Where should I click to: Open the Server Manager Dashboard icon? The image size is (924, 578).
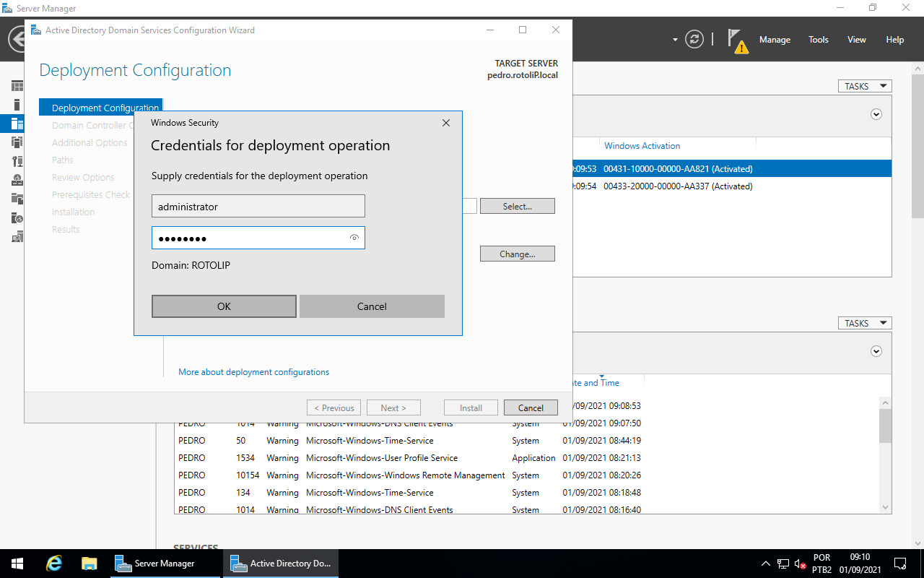tap(16, 85)
